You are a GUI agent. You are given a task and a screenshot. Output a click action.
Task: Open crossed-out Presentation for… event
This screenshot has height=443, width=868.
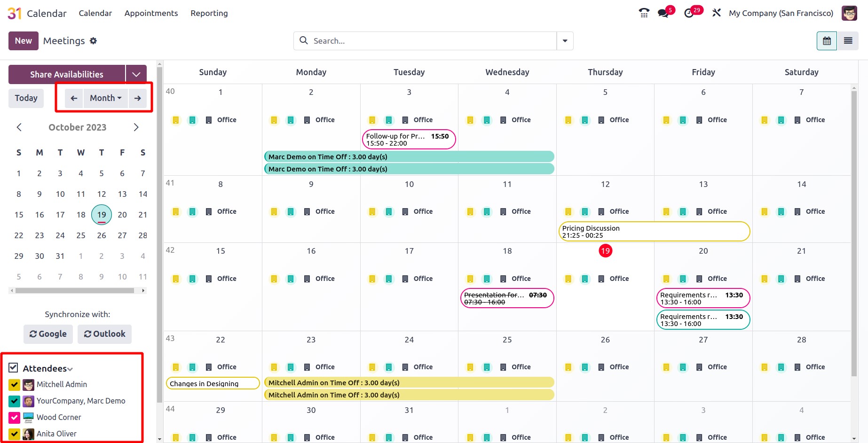pyautogui.click(x=507, y=298)
